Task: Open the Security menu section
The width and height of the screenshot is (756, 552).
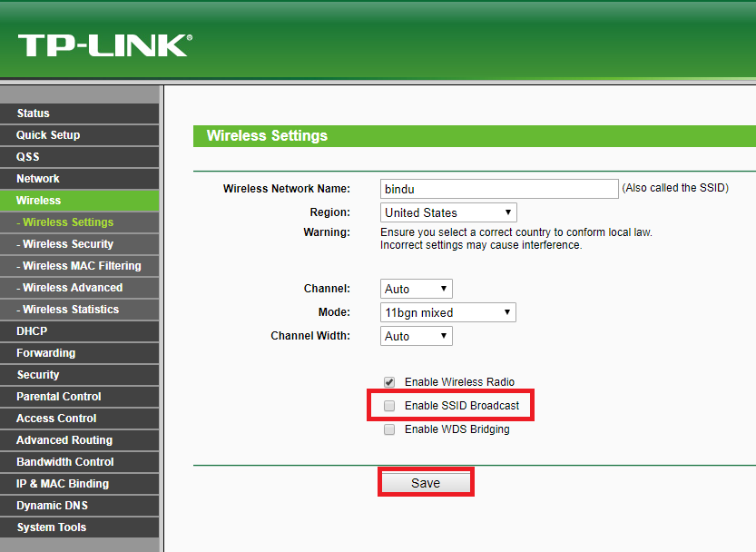Action: click(x=80, y=375)
